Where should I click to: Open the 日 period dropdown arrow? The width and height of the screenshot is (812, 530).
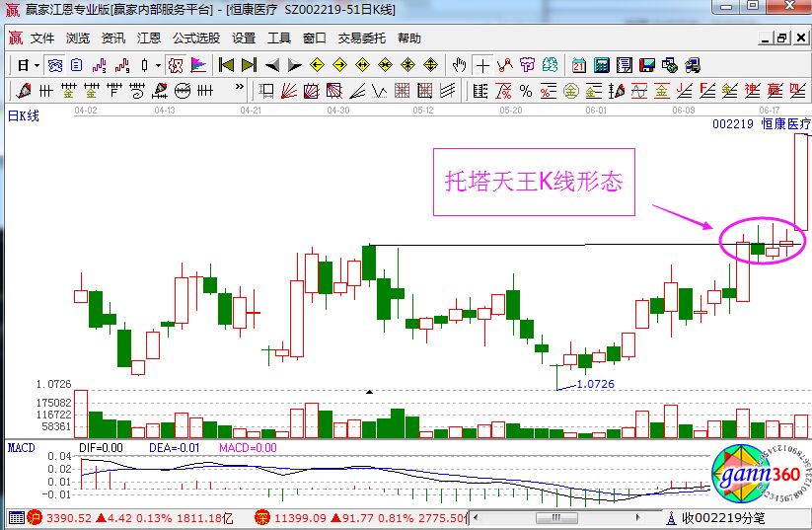coord(37,65)
